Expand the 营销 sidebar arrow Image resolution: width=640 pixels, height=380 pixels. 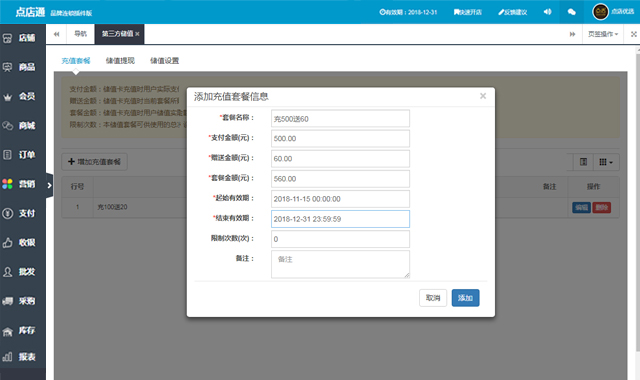49,185
